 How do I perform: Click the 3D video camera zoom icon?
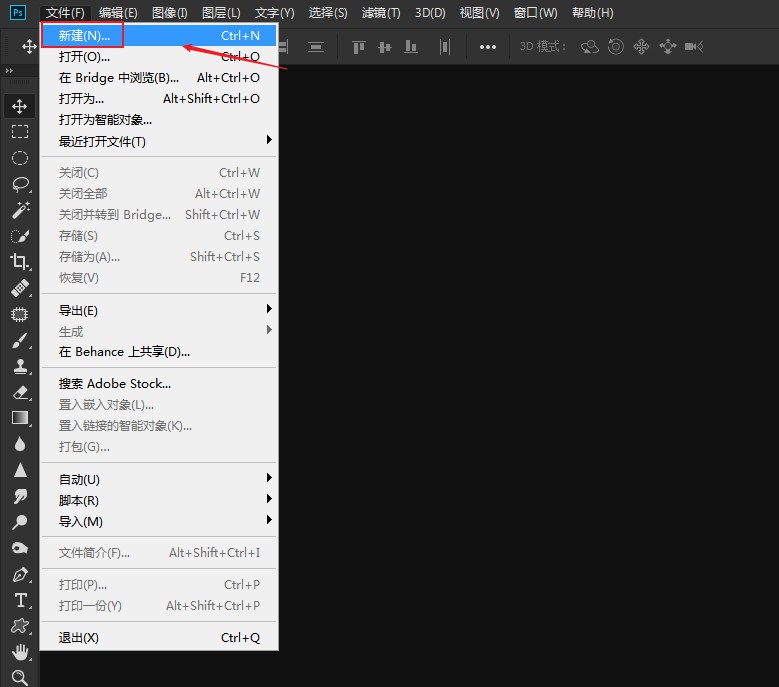694,47
